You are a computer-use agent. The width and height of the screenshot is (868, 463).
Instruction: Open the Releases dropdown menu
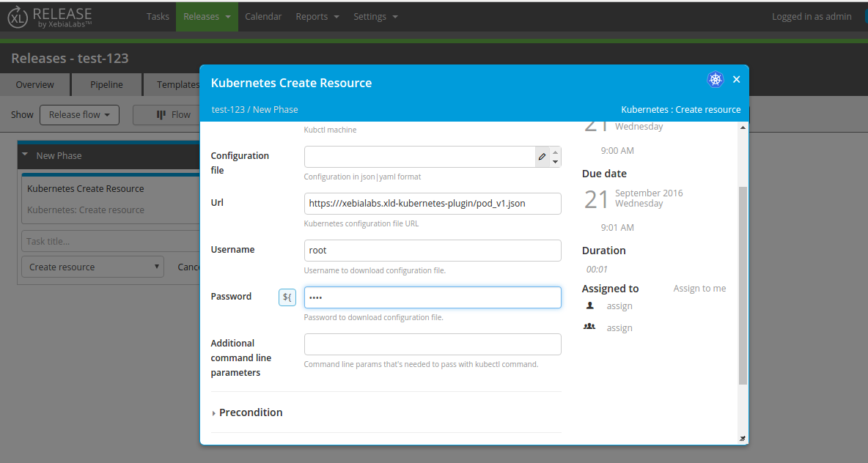207,17
